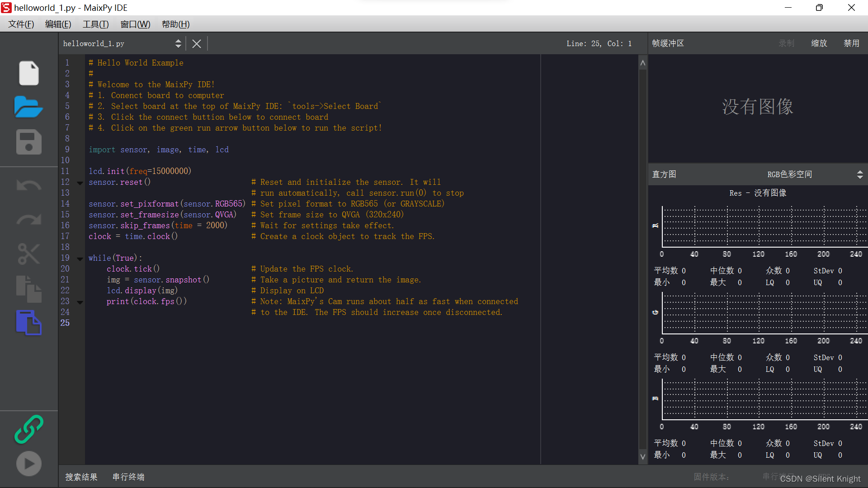The height and width of the screenshot is (488, 868).
Task: Open the 帮助(H) menu
Action: (176, 24)
